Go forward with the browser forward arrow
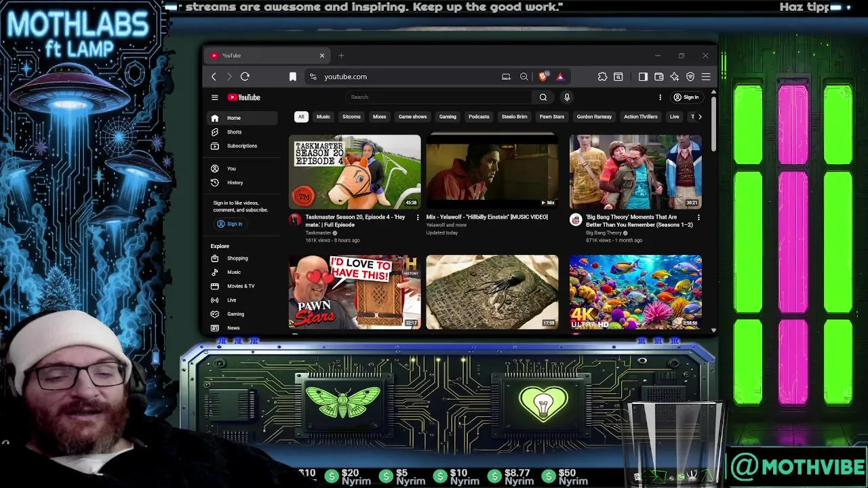 (229, 77)
